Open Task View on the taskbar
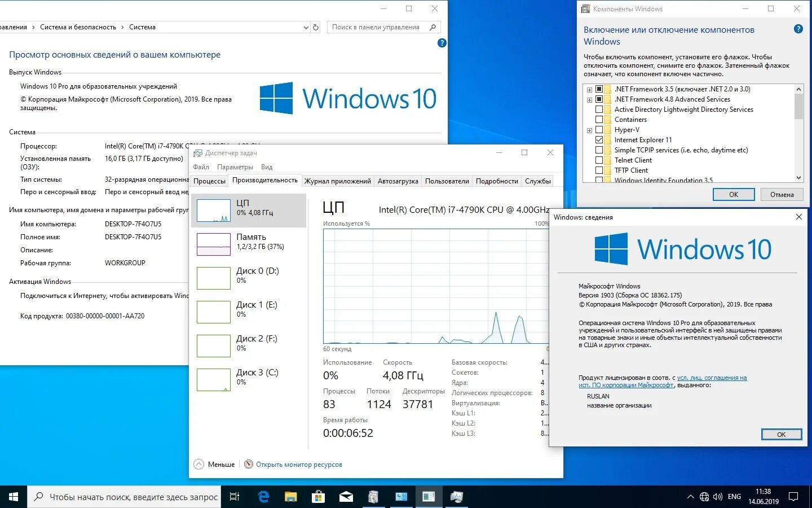The height and width of the screenshot is (508, 812). pos(235,497)
